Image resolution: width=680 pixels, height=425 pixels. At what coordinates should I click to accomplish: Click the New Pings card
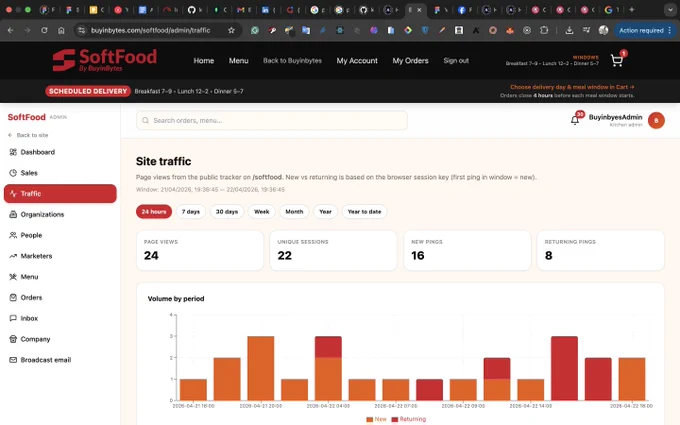pos(467,251)
